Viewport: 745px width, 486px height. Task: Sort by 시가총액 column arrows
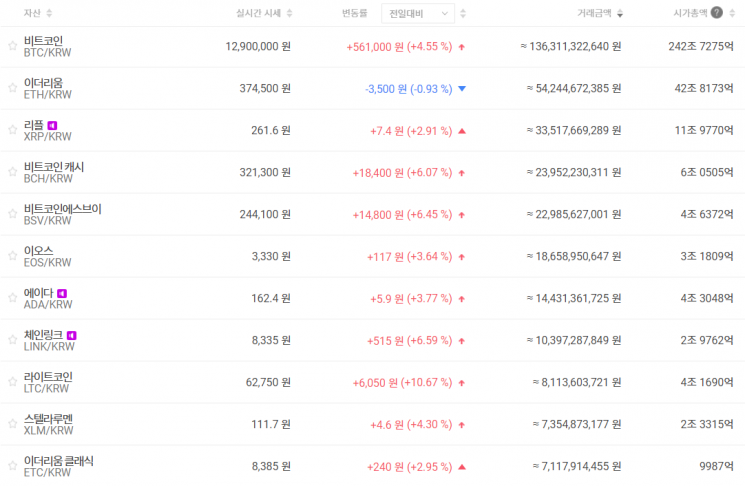[x=732, y=13]
